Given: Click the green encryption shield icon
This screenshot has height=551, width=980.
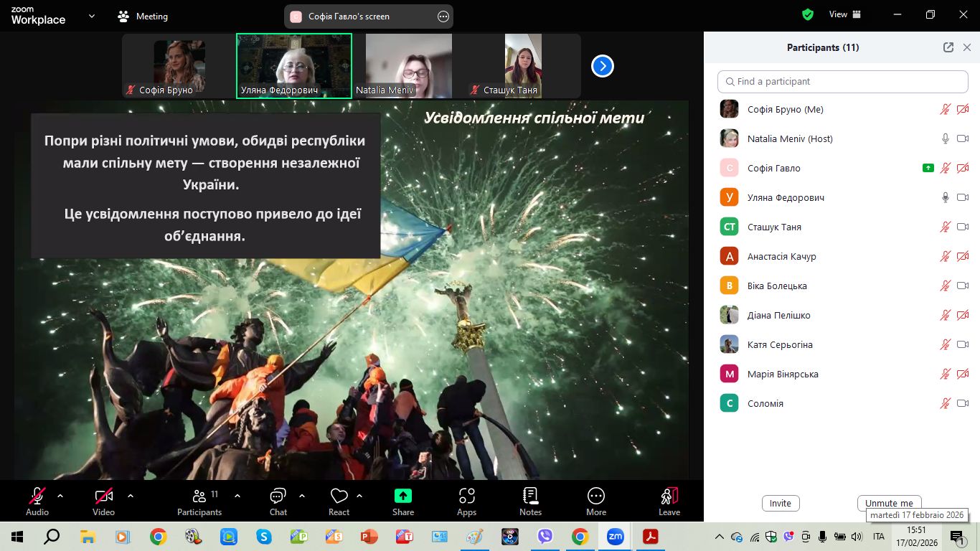Looking at the screenshot, I should [808, 14].
